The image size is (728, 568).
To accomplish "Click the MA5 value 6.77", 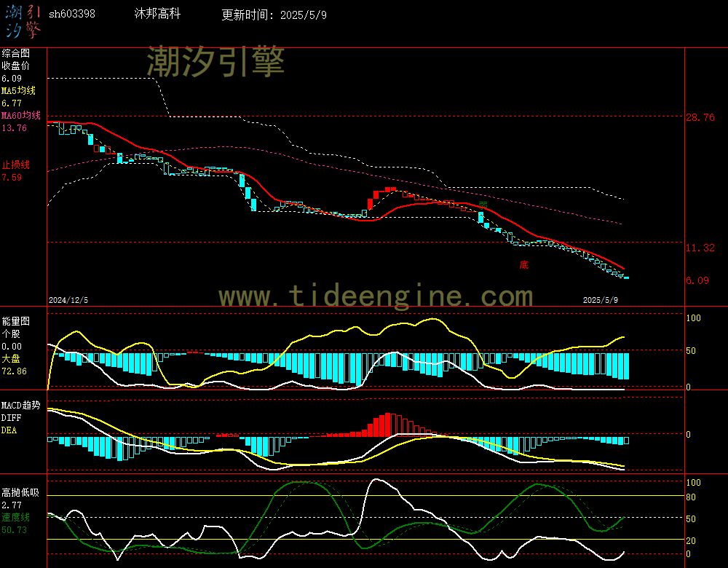I will click(12, 103).
